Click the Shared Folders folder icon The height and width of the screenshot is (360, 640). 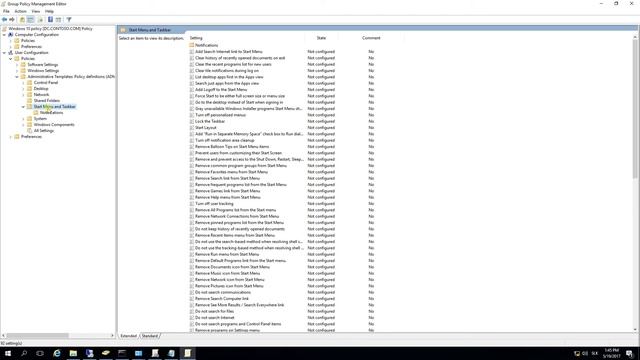click(x=29, y=100)
